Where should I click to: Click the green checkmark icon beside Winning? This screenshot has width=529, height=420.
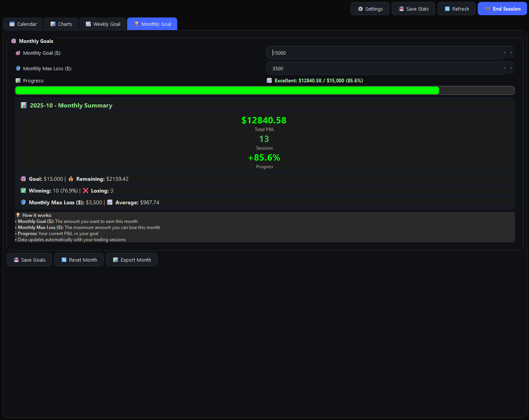click(24, 191)
